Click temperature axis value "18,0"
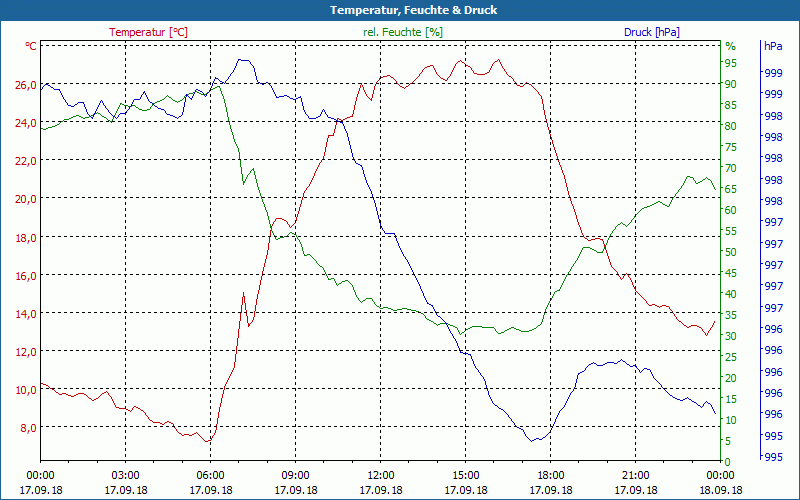The image size is (800, 500). 26,237
